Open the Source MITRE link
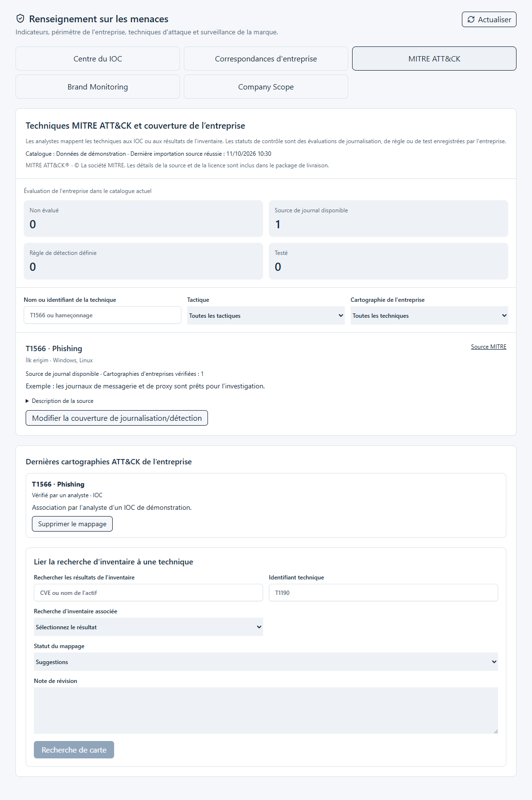 [x=488, y=347]
